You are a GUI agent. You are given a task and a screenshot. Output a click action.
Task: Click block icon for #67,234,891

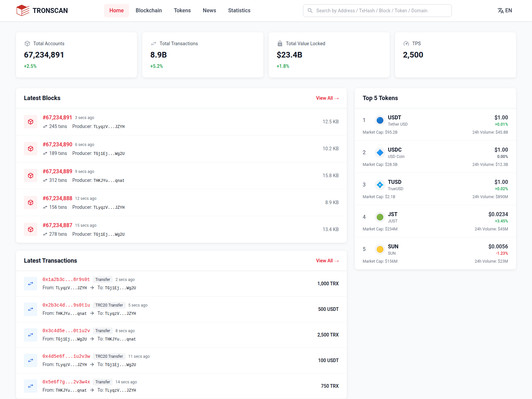(x=31, y=122)
